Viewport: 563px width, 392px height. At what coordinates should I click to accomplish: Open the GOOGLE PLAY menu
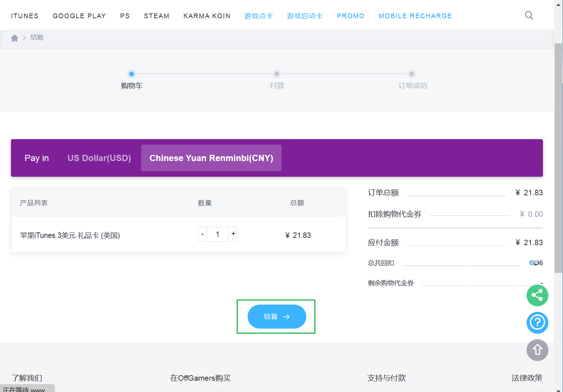click(79, 16)
